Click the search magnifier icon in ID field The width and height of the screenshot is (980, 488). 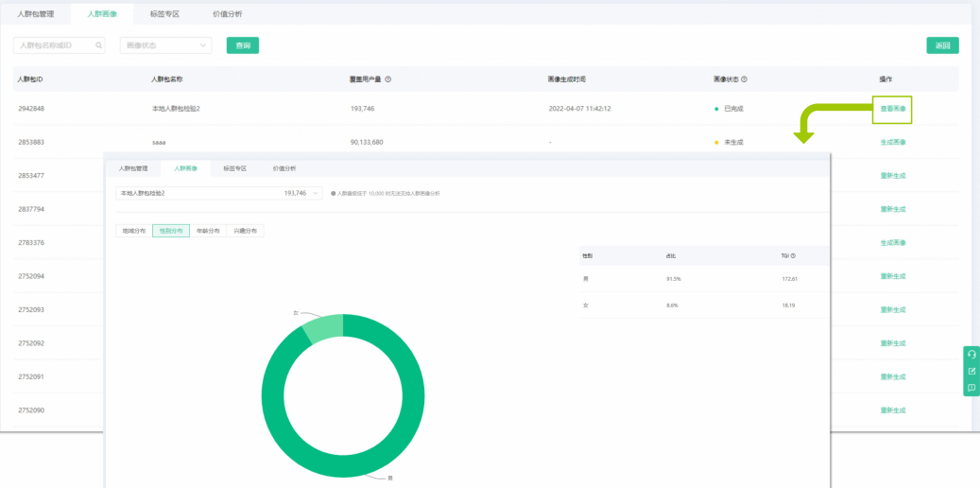coord(98,45)
